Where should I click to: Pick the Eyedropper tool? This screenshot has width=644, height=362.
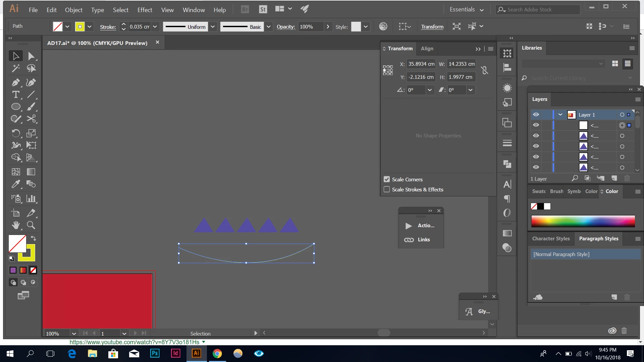tap(15, 184)
